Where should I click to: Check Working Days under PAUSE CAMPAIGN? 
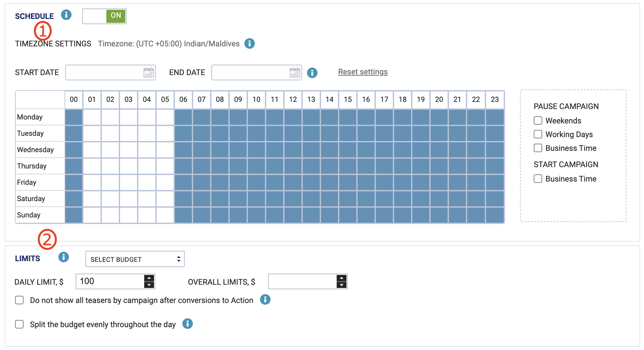pyautogui.click(x=538, y=134)
